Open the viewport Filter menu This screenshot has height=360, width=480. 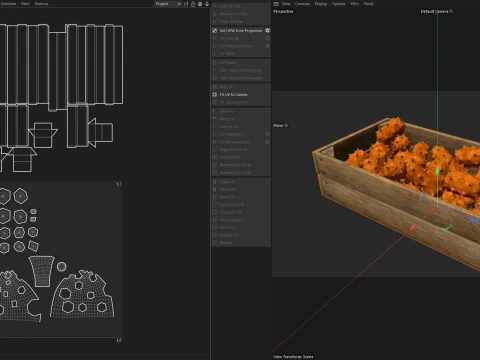pyautogui.click(x=355, y=4)
